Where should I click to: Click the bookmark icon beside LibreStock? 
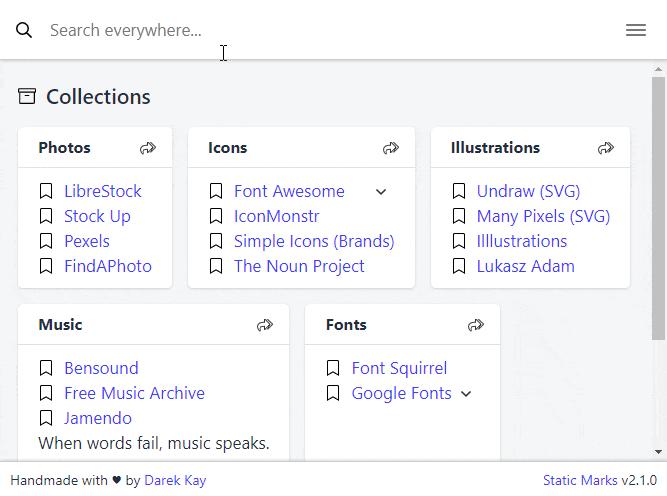click(x=46, y=191)
